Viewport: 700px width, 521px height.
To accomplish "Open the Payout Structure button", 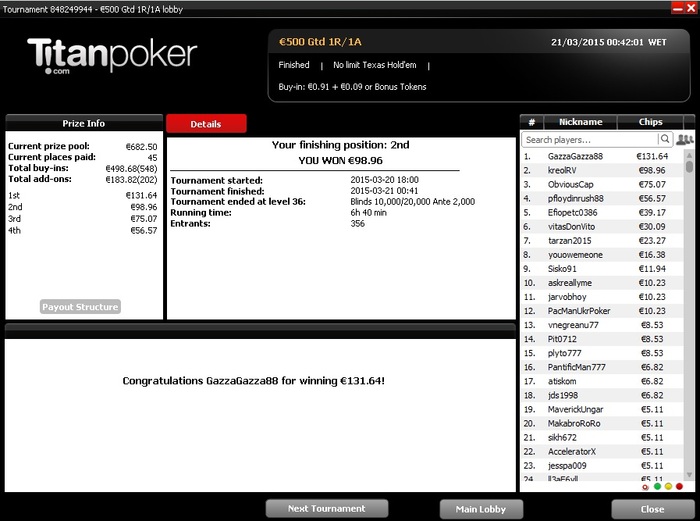I will pos(80,307).
